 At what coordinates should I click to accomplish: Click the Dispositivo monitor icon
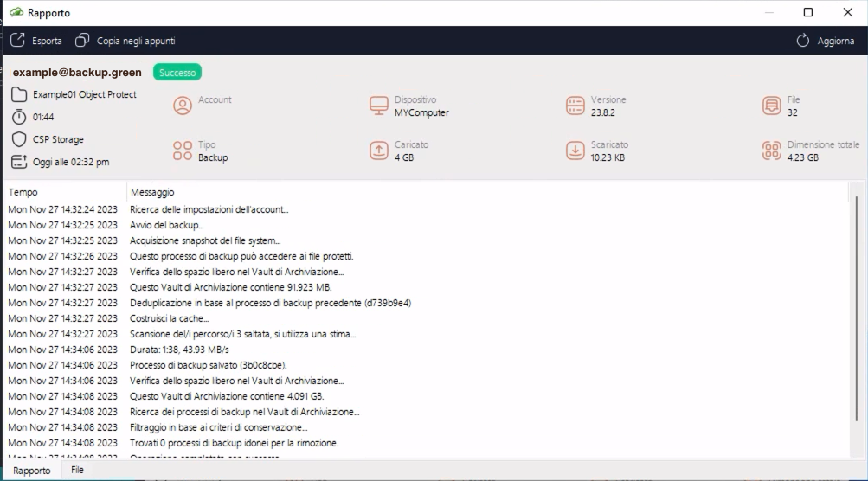pos(379,106)
